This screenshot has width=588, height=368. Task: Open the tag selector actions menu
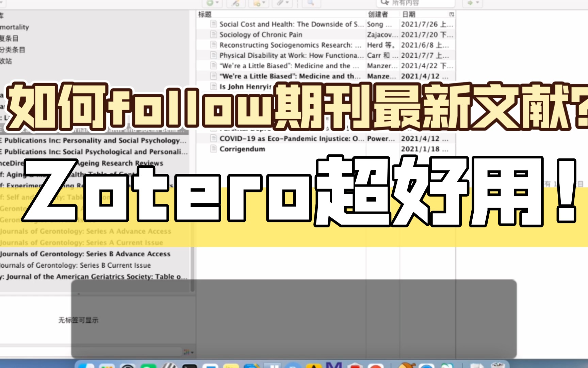[x=188, y=352]
